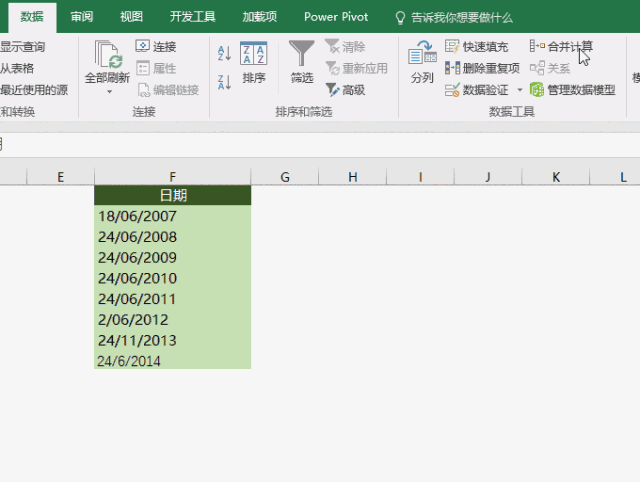Switch to the 审阅 ribbon tab
This screenshot has width=640, height=482.
pos(82,17)
